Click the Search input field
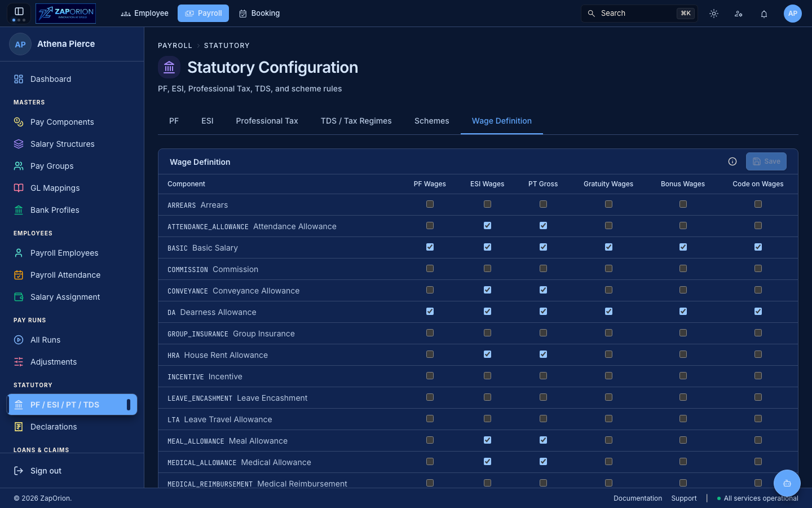 tap(639, 14)
